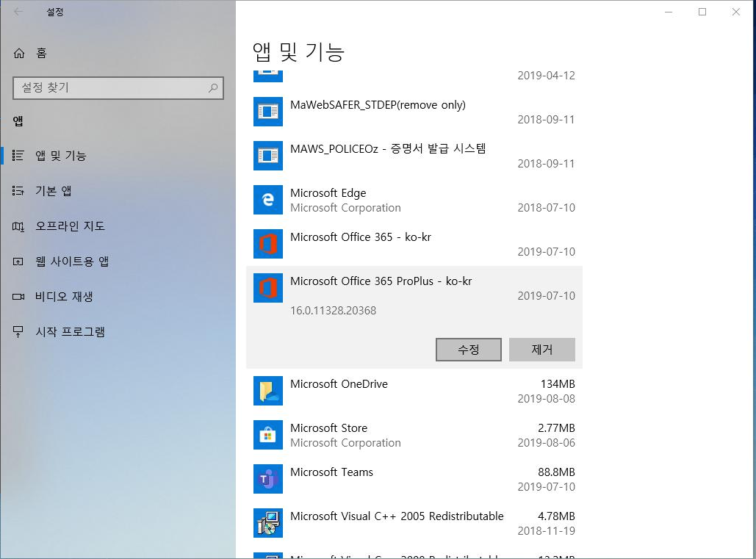Click the MaWebSAFER_STDEP app icon
756x559 pixels.
(x=268, y=112)
